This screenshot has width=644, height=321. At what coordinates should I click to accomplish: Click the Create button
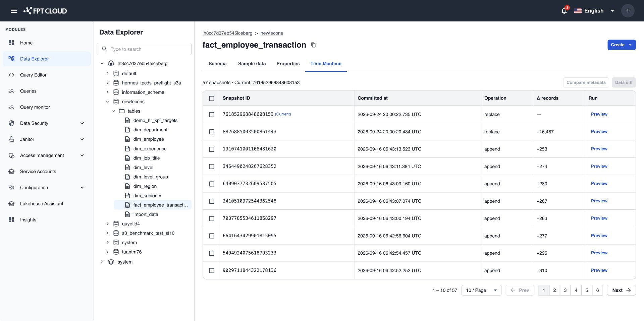click(622, 45)
